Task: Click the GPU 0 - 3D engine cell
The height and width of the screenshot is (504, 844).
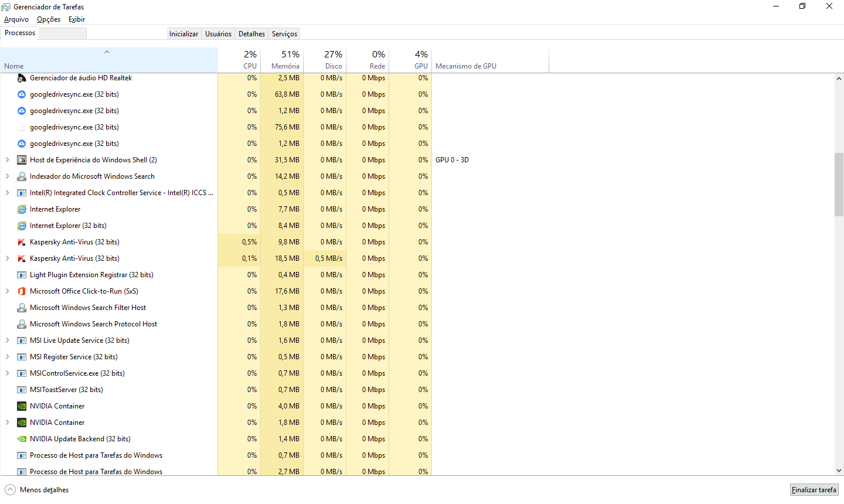Action: [452, 160]
